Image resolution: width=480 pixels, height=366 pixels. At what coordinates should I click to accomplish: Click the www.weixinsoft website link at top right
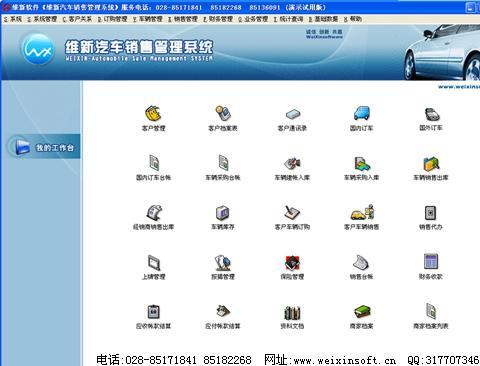(x=459, y=87)
